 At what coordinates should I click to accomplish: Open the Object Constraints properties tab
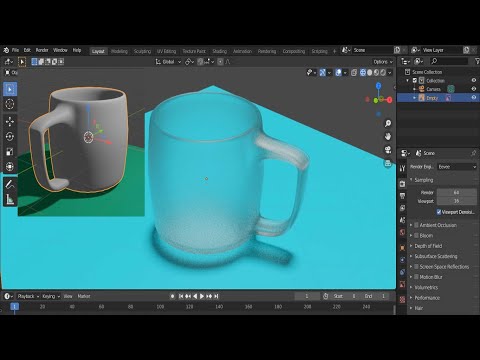402,272
